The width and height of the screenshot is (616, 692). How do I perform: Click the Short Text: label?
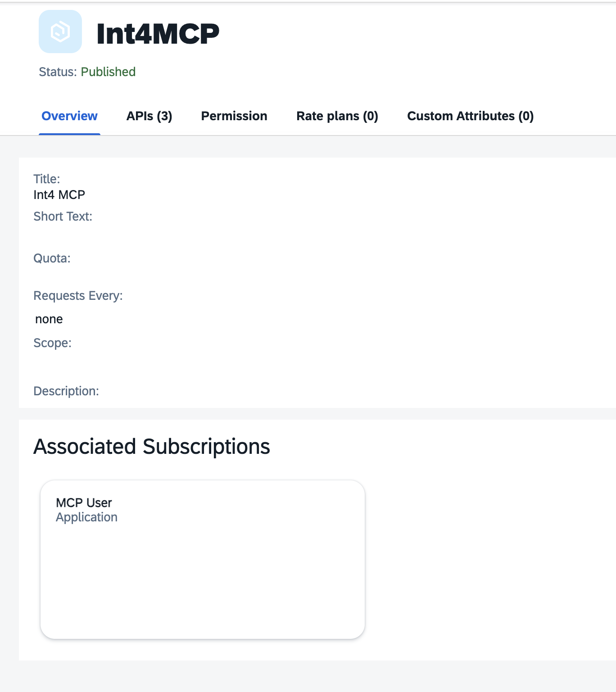click(63, 217)
